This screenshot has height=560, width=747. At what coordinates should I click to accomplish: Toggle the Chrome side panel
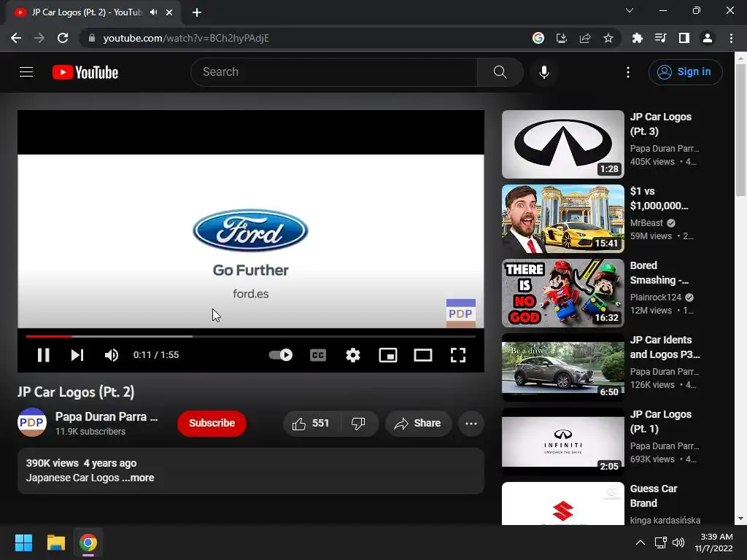pos(684,38)
